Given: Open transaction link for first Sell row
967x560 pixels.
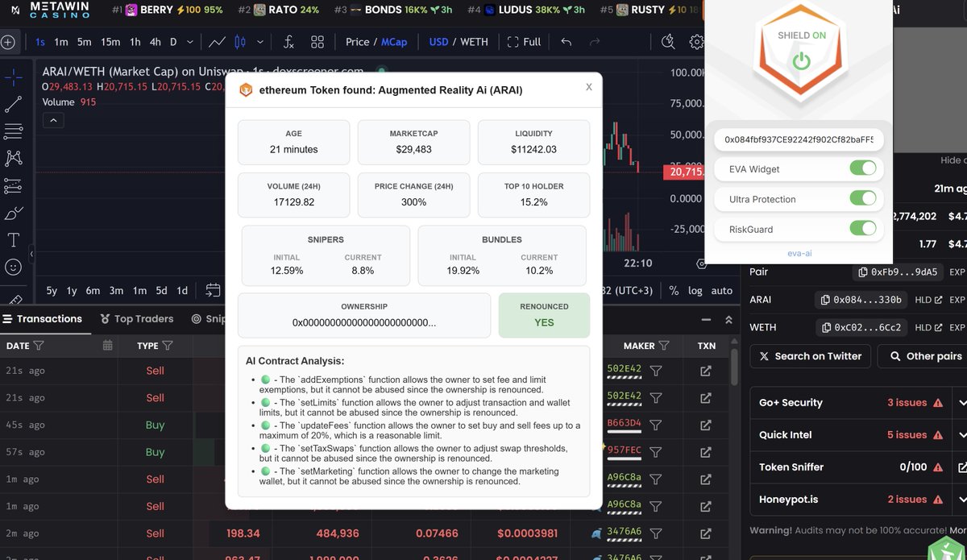Looking at the screenshot, I should pyautogui.click(x=706, y=371).
